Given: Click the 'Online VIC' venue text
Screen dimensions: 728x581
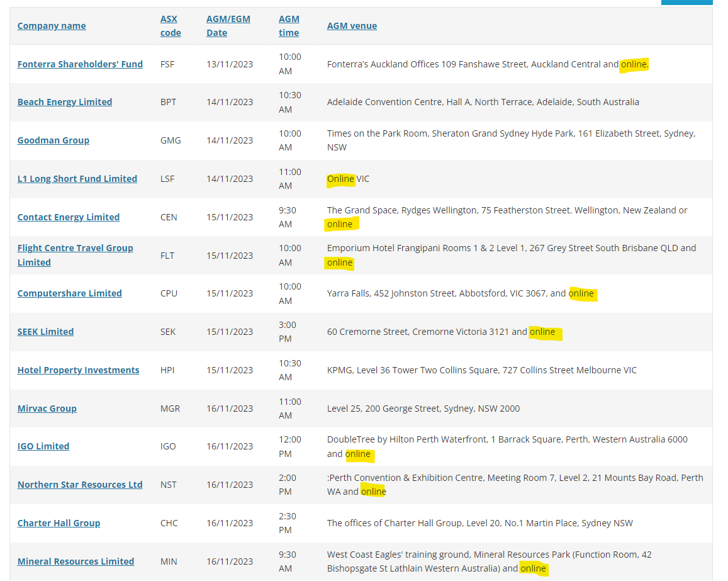Looking at the screenshot, I should 348,179.
